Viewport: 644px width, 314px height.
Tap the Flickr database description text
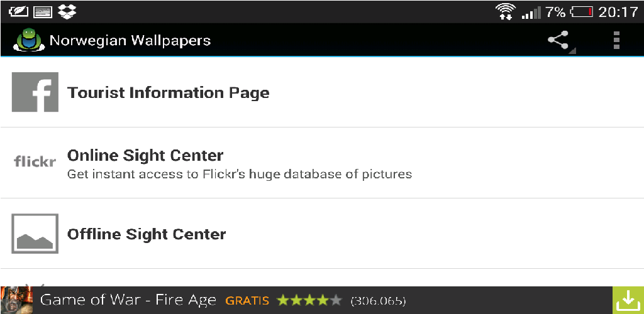[x=240, y=174]
